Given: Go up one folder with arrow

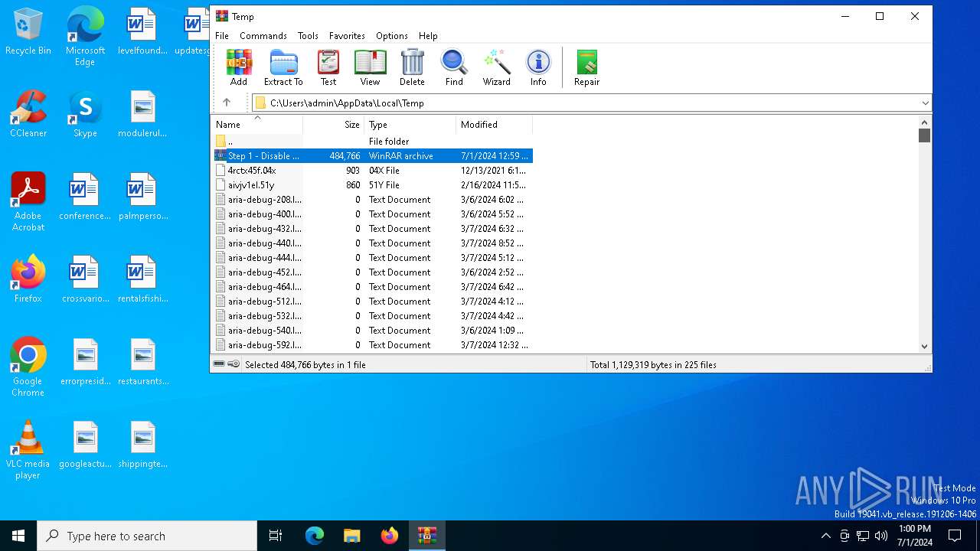Looking at the screenshot, I should point(227,103).
